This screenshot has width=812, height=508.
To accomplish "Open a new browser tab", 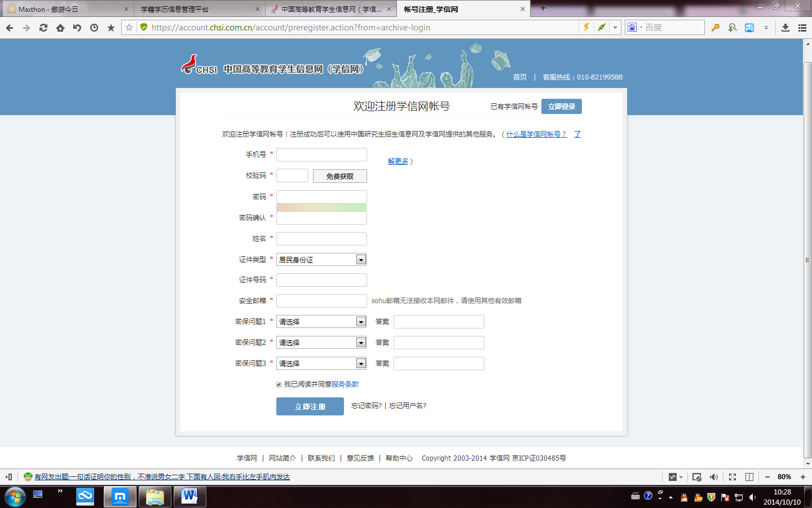I will click(x=542, y=8).
